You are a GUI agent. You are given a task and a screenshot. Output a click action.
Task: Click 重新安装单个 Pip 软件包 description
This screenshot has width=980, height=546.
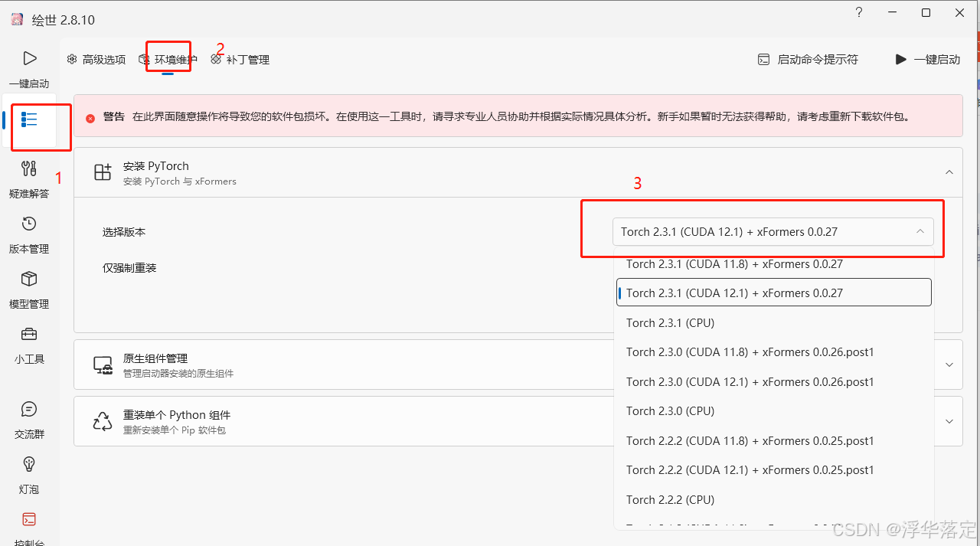(x=175, y=430)
